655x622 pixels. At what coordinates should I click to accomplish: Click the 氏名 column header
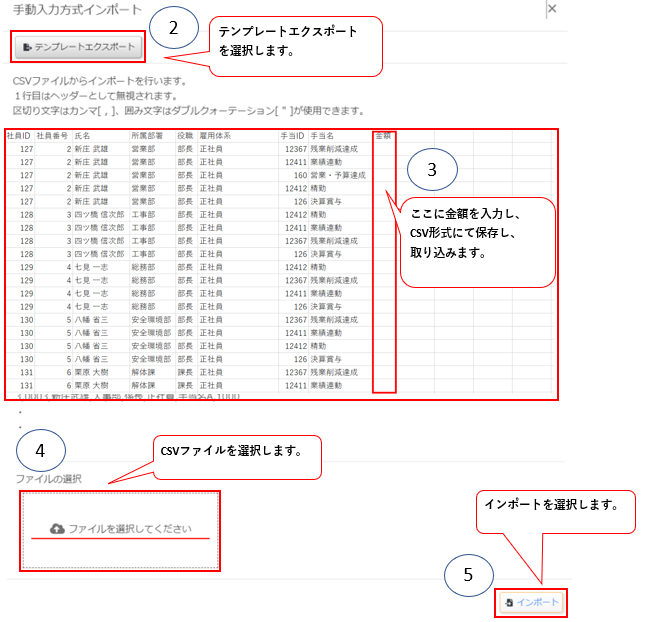click(83, 135)
